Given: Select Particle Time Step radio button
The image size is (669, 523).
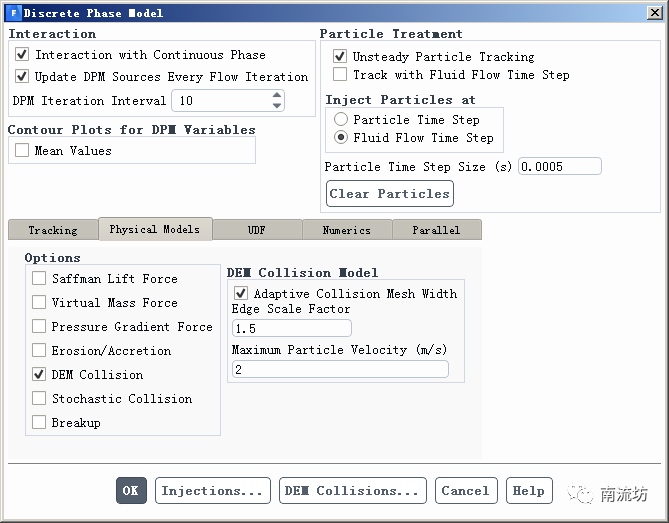Looking at the screenshot, I should click(341, 120).
